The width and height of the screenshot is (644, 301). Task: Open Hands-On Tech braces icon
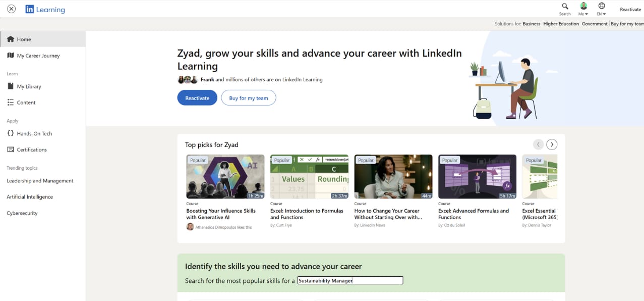(11, 133)
